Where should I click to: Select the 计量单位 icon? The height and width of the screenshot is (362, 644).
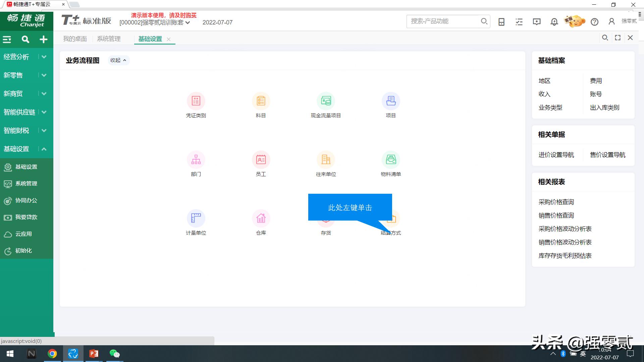pos(196,218)
